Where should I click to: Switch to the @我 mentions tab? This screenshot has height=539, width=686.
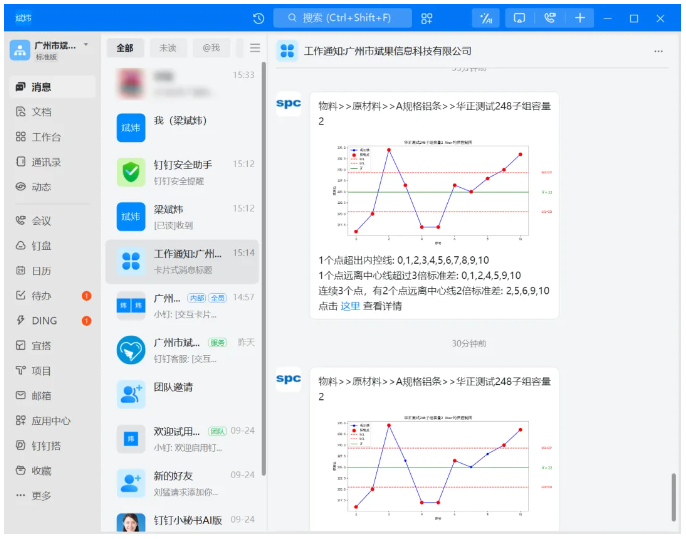click(211, 48)
